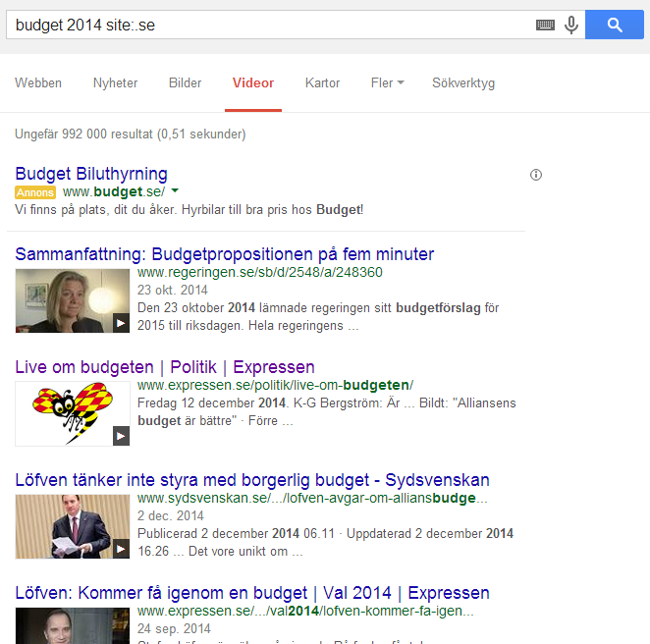Click the www.regeringen.se/sb/d/2548/a/248360 URL
650x644 pixels.
260,272
